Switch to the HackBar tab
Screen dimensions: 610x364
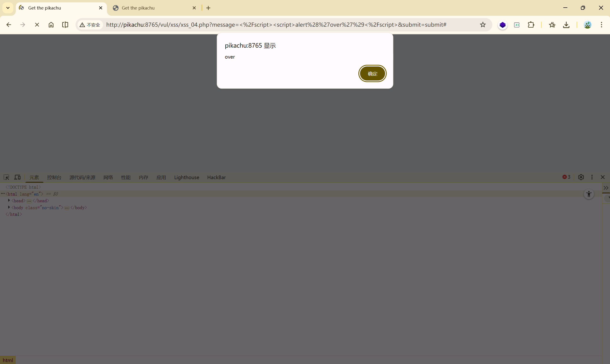tap(216, 177)
